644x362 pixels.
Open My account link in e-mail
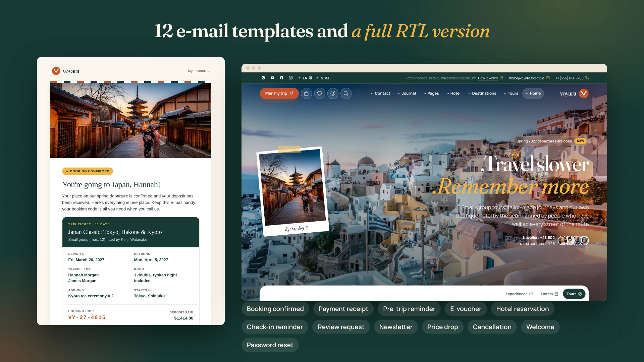[x=199, y=71]
